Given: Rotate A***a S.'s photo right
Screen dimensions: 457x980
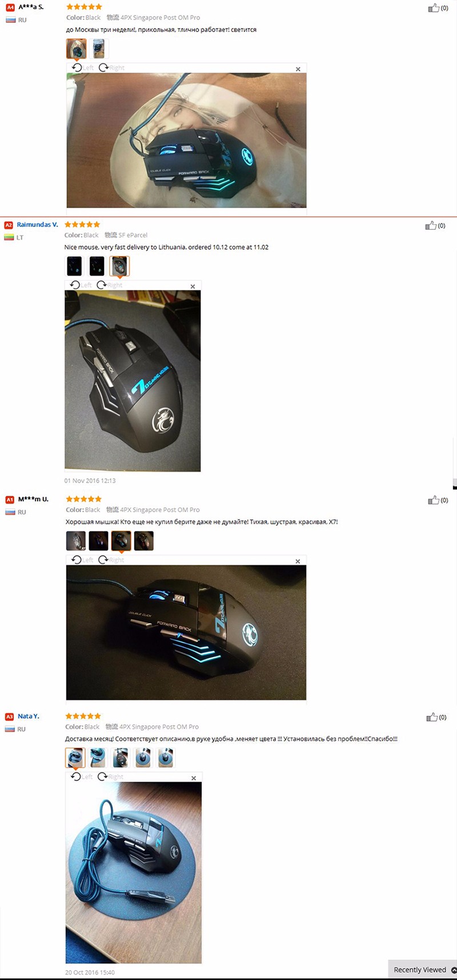Looking at the screenshot, I should point(111,67).
